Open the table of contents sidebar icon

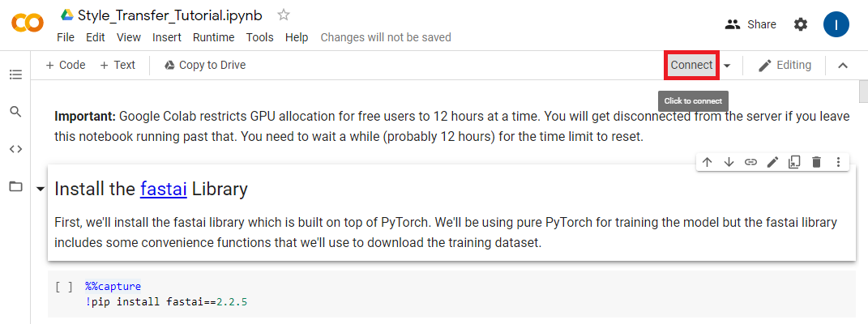click(x=15, y=75)
